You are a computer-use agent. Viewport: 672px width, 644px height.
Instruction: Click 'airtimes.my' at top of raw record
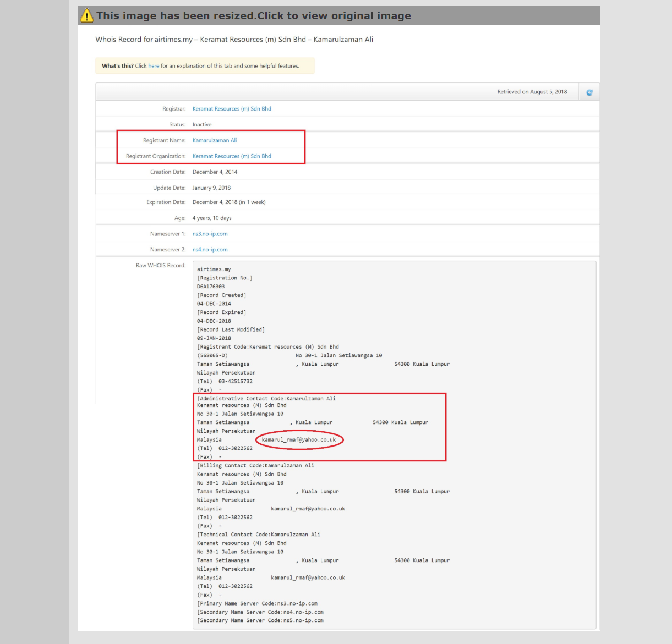214,269
